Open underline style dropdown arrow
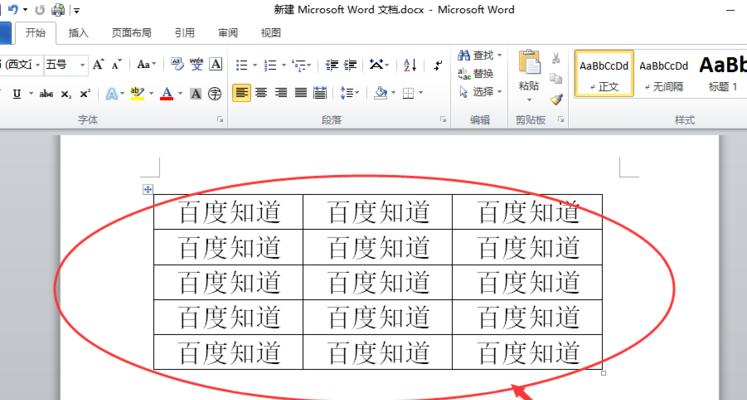 coord(31,94)
